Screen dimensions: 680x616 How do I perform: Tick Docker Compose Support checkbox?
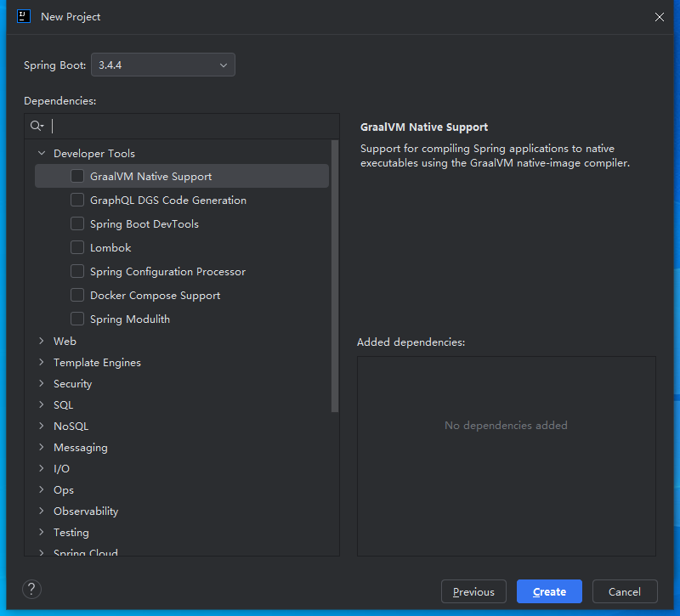(x=77, y=295)
